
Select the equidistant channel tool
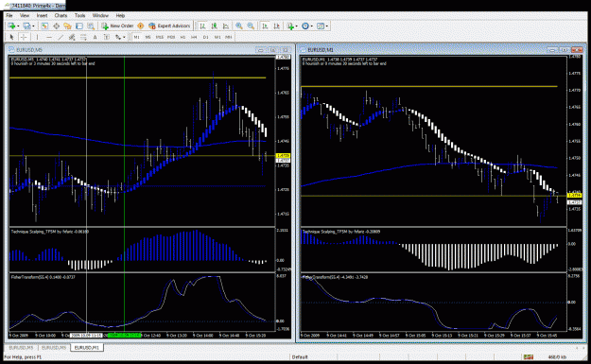click(72, 37)
